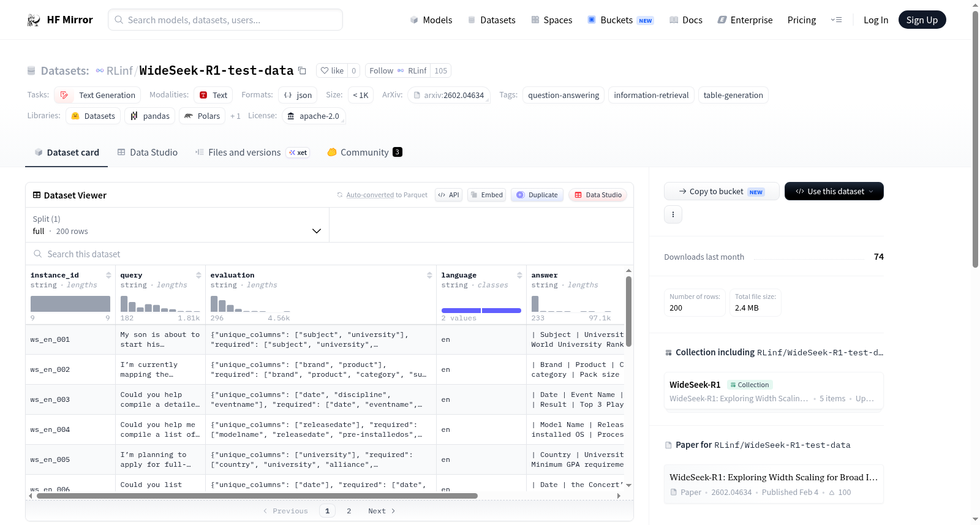Click the Embed button
The width and height of the screenshot is (980, 525).
(486, 195)
